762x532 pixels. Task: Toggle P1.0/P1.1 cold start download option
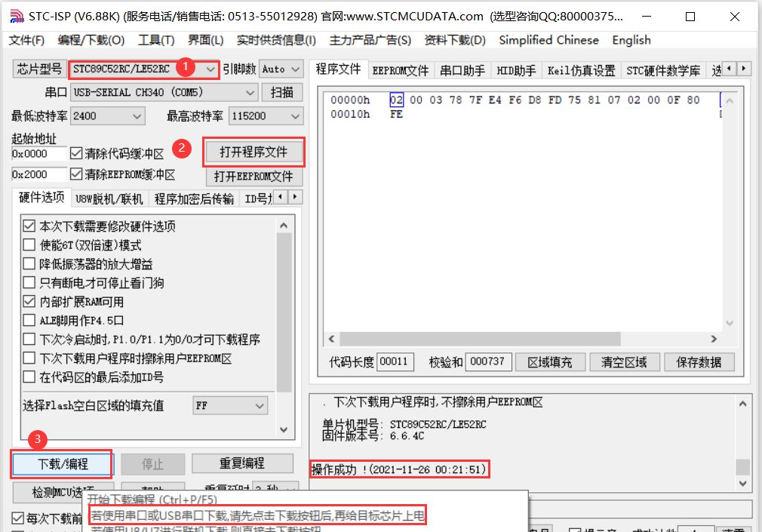pyautogui.click(x=29, y=340)
